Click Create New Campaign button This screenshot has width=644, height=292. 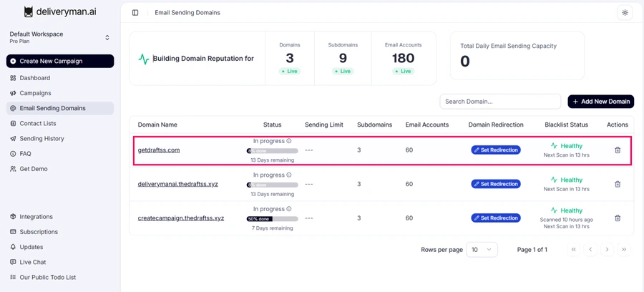(x=60, y=62)
